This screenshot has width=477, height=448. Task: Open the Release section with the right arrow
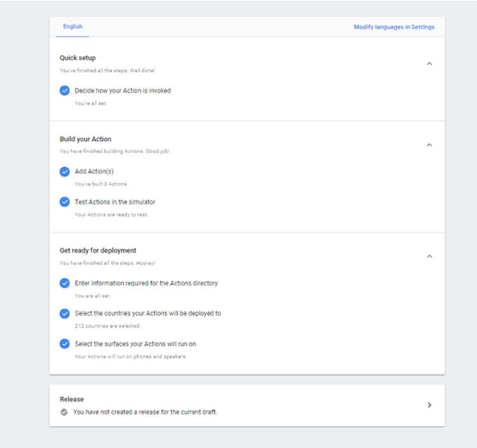click(x=429, y=405)
